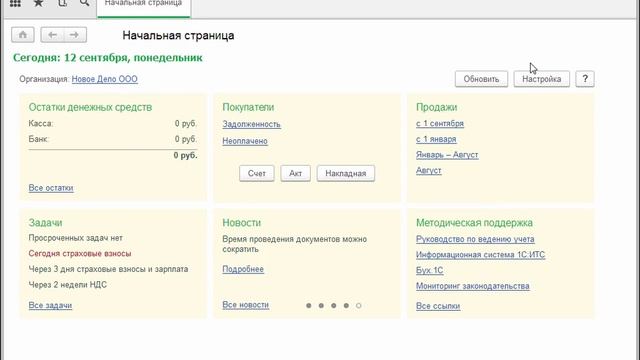The height and width of the screenshot is (360, 640).
Task: Select the bold total 0 руб.
Action: [x=185, y=156]
